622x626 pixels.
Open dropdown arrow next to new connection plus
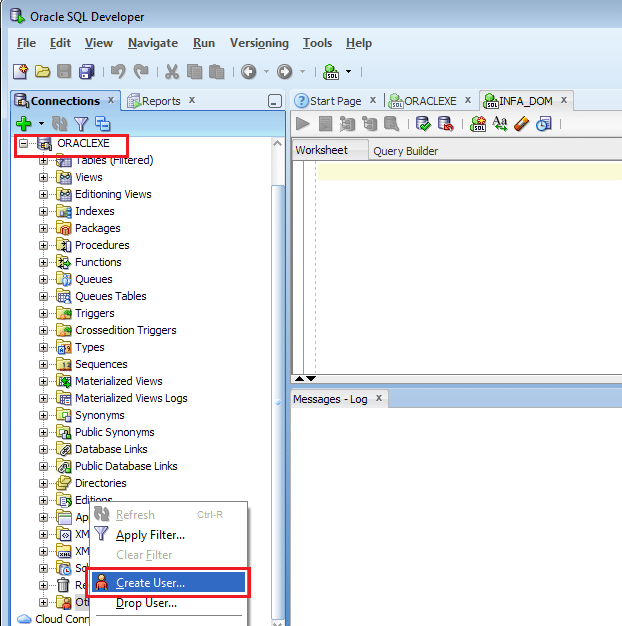point(41,124)
